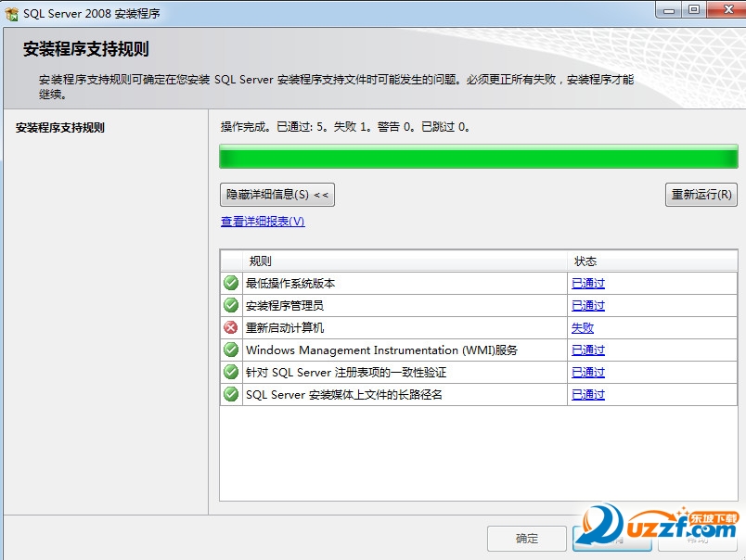This screenshot has height=560, width=746.
Task: Click the red failed icon for 重新启动计算机
Action: [231, 327]
